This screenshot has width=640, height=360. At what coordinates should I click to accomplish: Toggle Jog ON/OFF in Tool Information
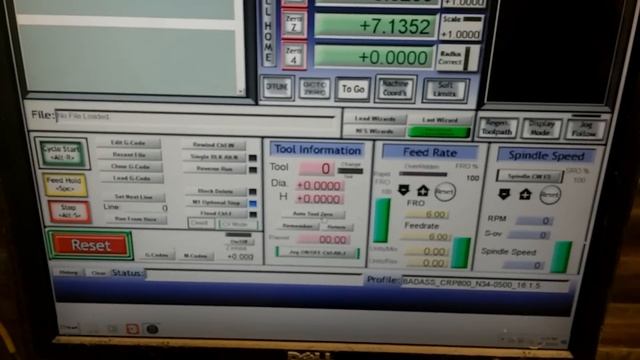click(x=318, y=253)
